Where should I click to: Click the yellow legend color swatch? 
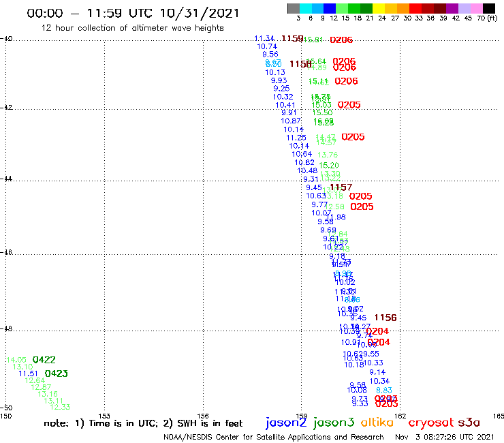tap(379, 9)
